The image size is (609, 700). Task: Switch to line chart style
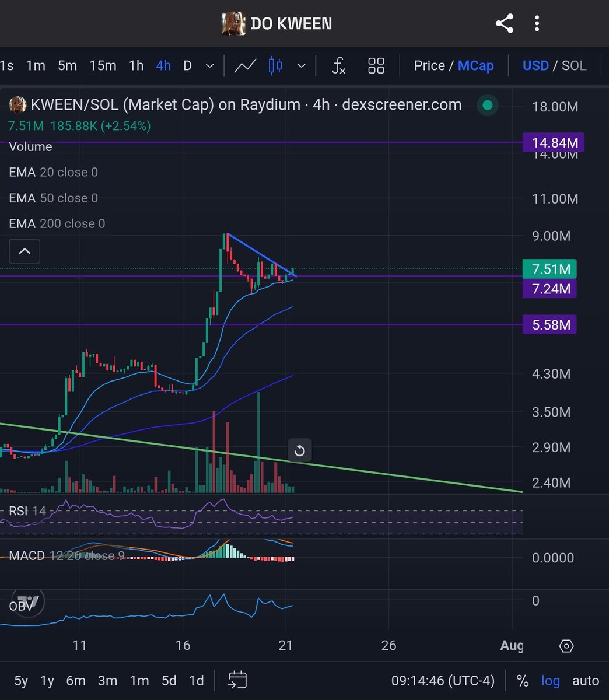pos(245,66)
